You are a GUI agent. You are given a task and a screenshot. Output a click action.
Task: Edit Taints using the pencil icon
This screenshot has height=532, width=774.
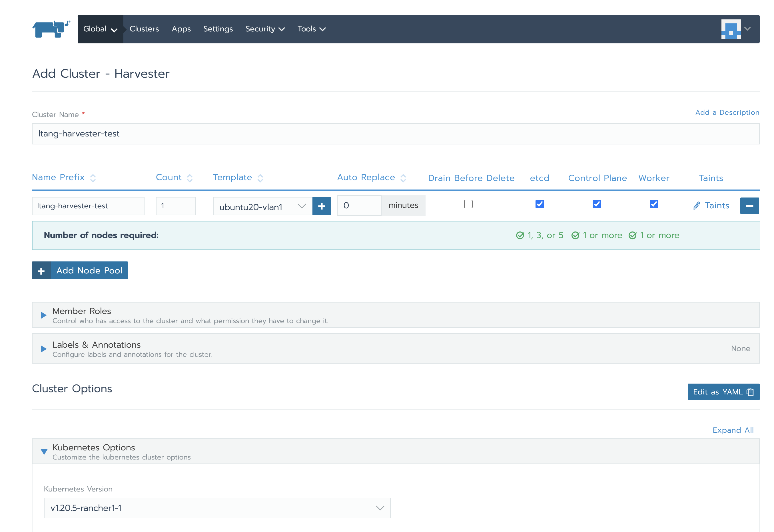tap(696, 205)
